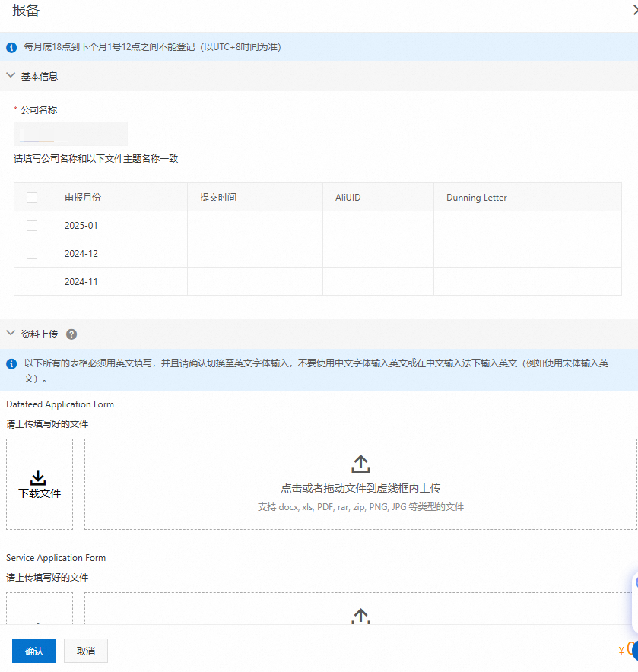The height and width of the screenshot is (672, 638).
Task: Click the AliUID column header
Action: pos(378,197)
